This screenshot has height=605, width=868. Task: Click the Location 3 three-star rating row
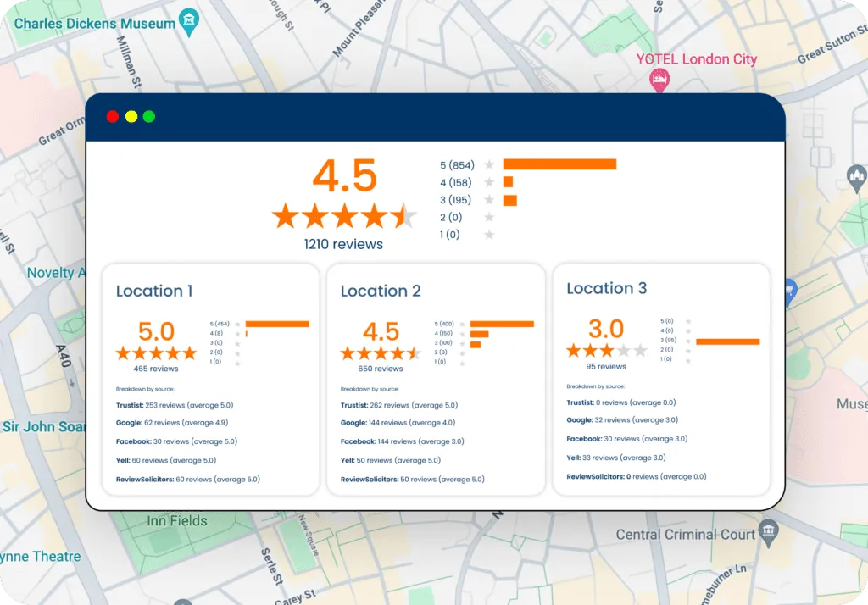click(607, 351)
